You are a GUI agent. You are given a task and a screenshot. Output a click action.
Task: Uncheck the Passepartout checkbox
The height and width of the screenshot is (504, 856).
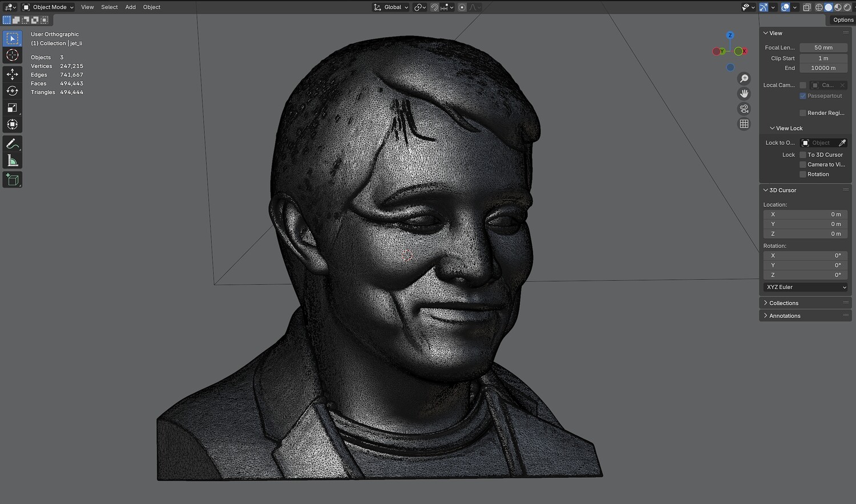point(803,96)
